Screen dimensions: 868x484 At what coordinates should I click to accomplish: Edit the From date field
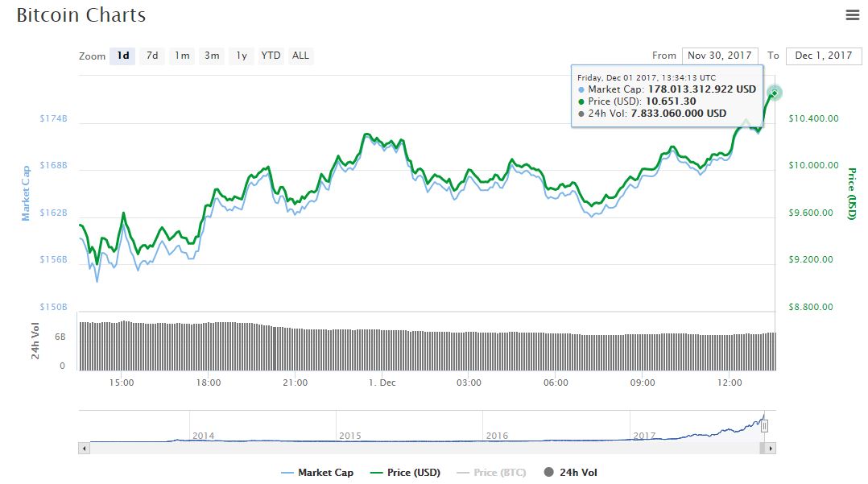click(720, 56)
